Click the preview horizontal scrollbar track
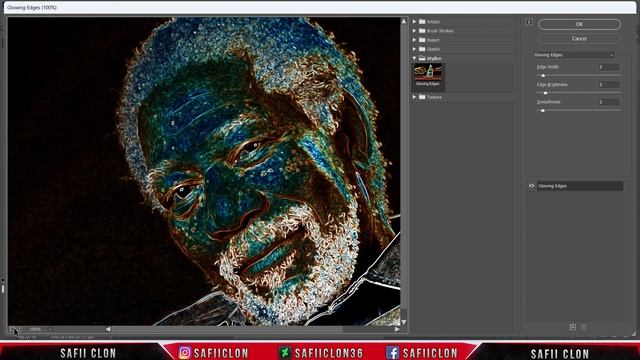 [252, 329]
